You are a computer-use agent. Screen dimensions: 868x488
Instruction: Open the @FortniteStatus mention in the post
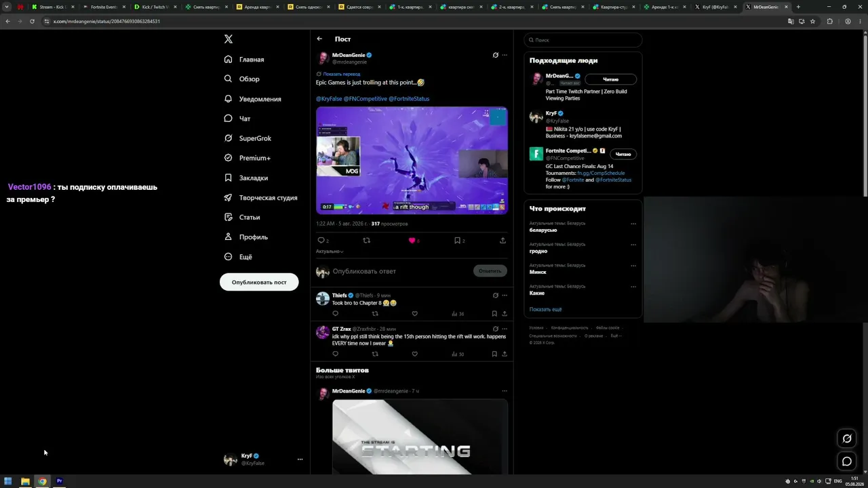[409, 98]
